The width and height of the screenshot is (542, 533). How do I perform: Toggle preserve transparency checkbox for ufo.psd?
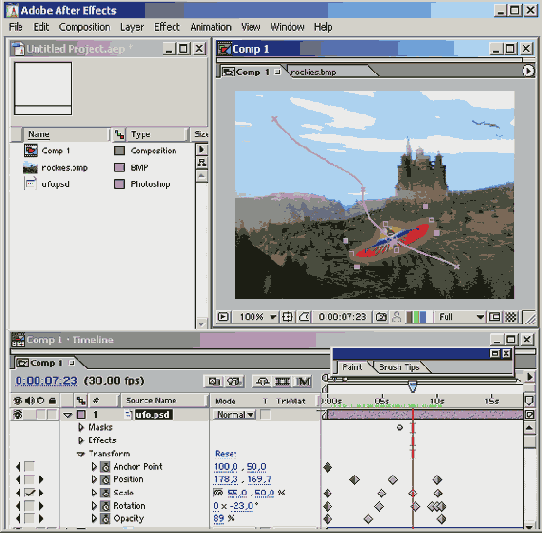(265, 414)
